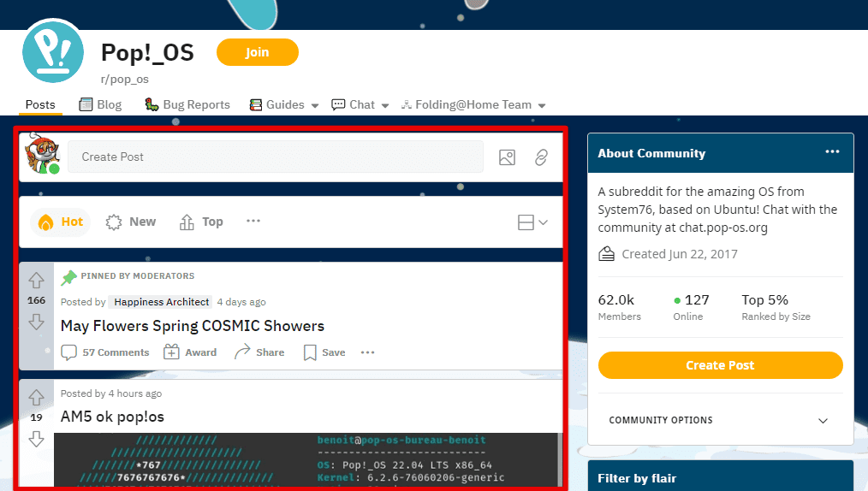Viewport: 868px width, 491px height.
Task: Give an Award to the pinned post
Action: pyautogui.click(x=190, y=352)
